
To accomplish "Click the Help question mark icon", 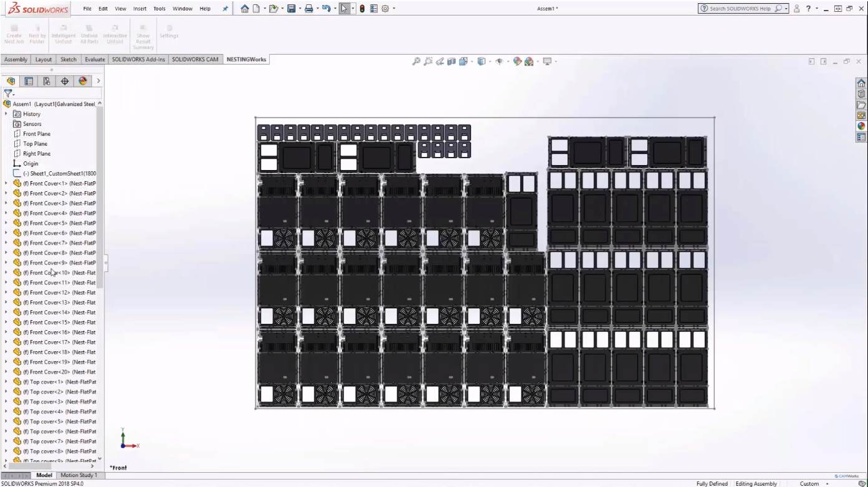I will 808,9.
